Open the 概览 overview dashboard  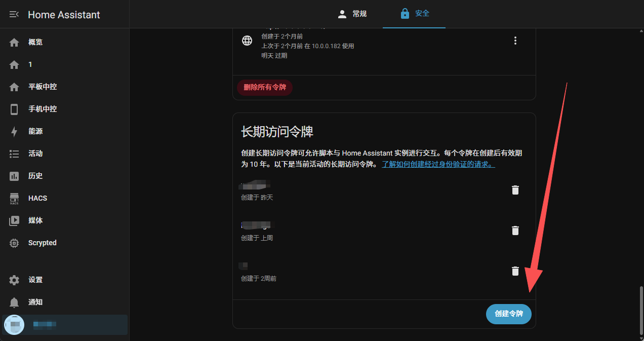click(65, 42)
